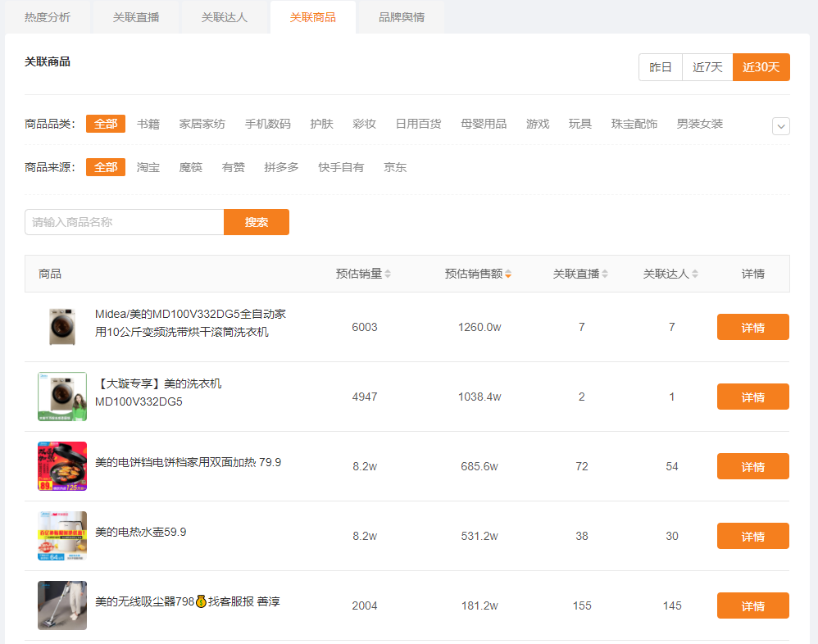This screenshot has width=818, height=644.
Task: Open 详情 for Midea 全自动家用 washing machine
Action: click(x=752, y=327)
